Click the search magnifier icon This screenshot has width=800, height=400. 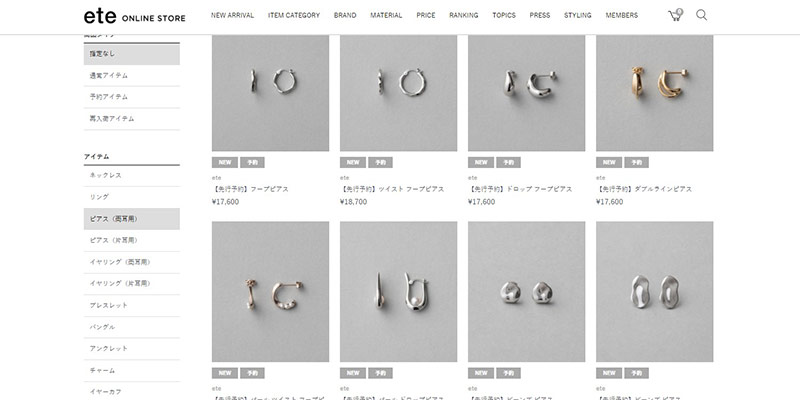pos(702,15)
